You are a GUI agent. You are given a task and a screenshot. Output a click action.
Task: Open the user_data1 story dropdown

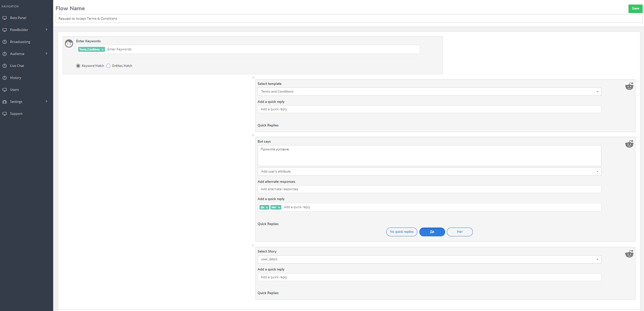pyautogui.click(x=429, y=259)
